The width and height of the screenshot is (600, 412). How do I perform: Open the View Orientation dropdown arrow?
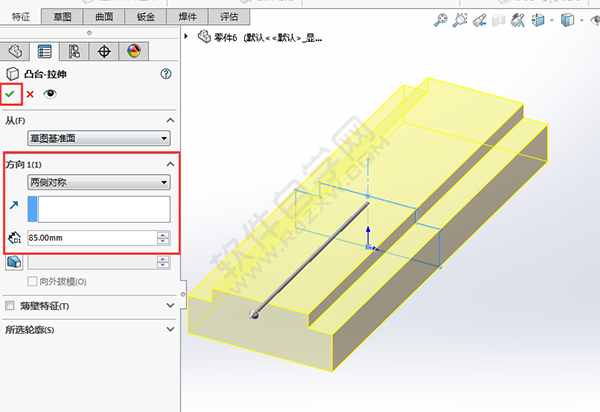552,20
